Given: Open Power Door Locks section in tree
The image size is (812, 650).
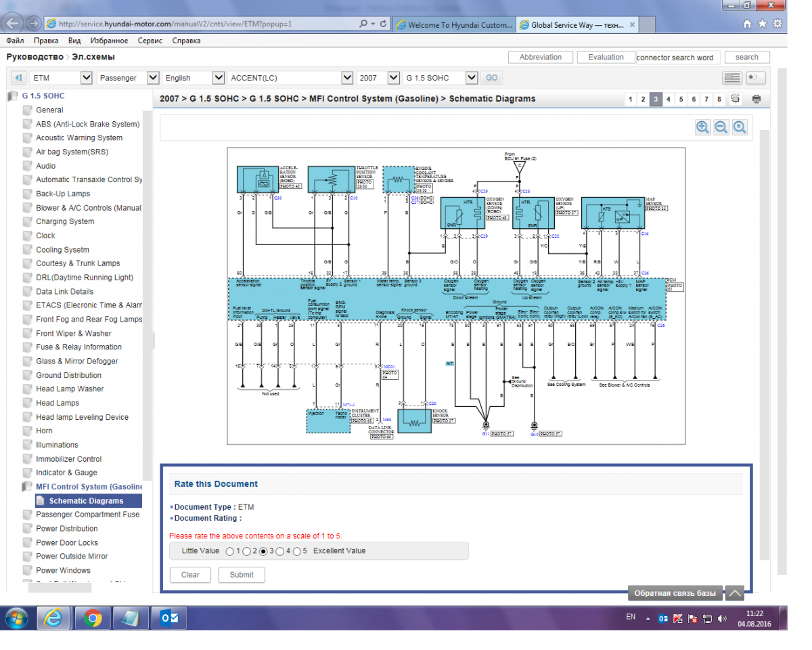Looking at the screenshot, I should pos(66,543).
